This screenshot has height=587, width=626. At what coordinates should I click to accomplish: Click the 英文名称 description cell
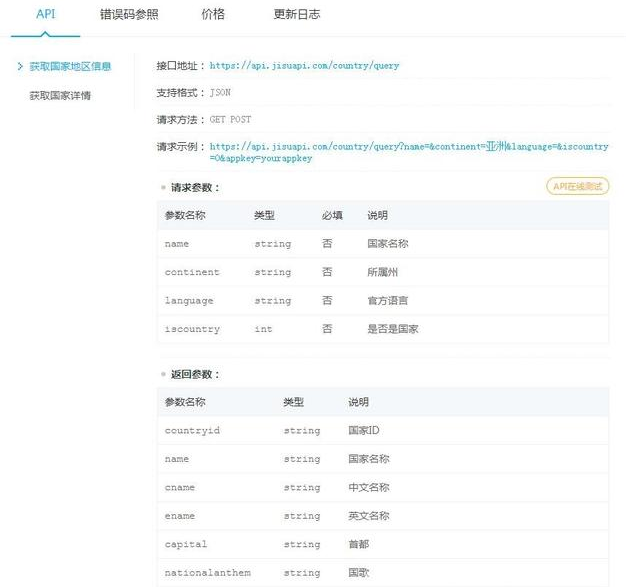(x=368, y=516)
